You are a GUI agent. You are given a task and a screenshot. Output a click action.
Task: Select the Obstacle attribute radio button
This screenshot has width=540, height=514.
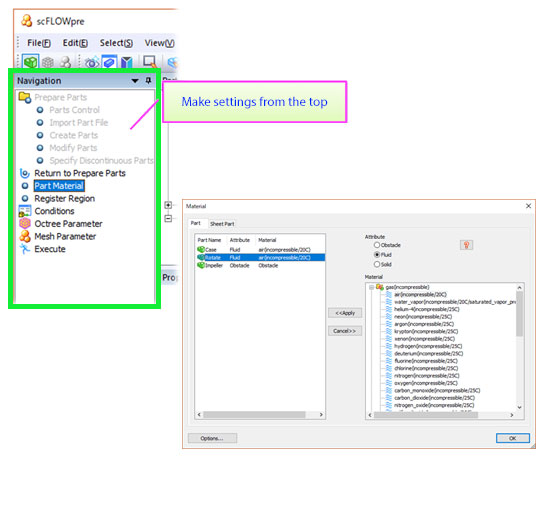point(377,245)
